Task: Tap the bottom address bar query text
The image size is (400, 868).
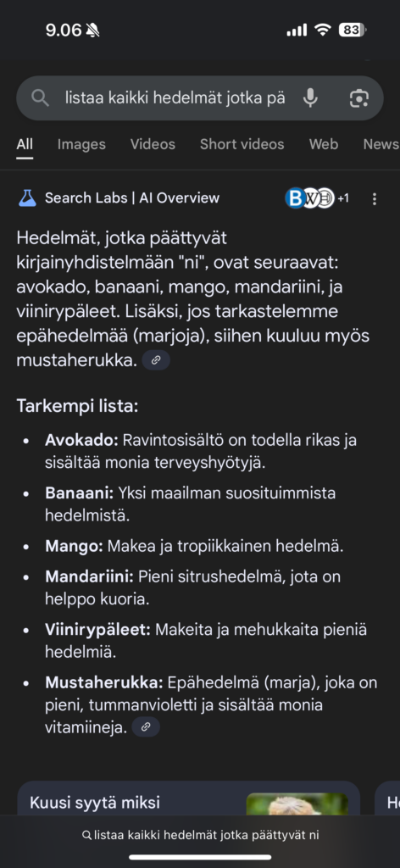Action: tap(207, 835)
